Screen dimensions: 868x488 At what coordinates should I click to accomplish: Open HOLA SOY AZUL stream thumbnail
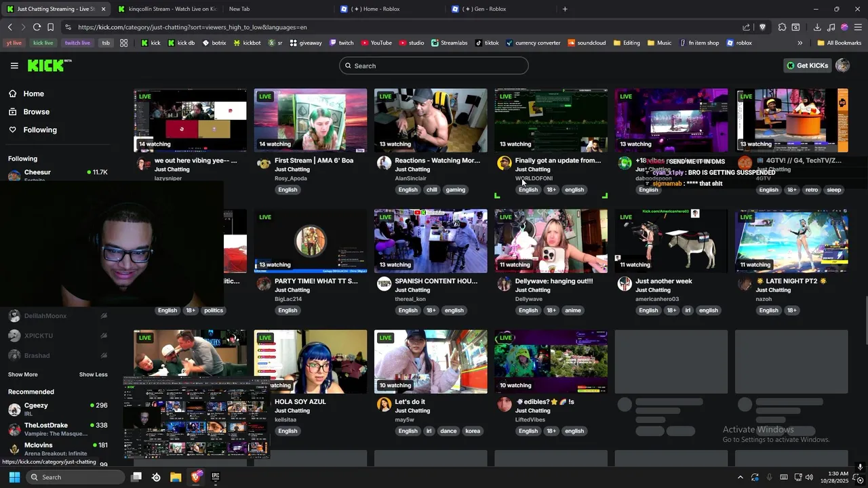[311, 362]
